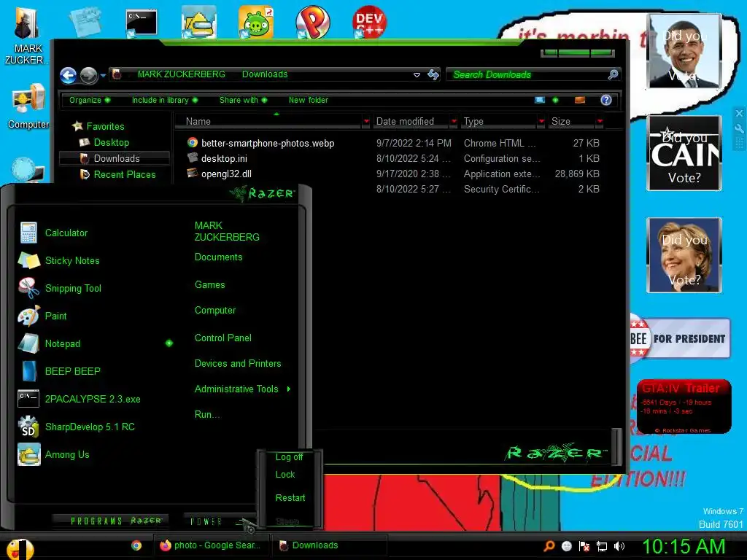Open the Action Center flag icon
Screen dimensions: 747x560
click(x=584, y=546)
